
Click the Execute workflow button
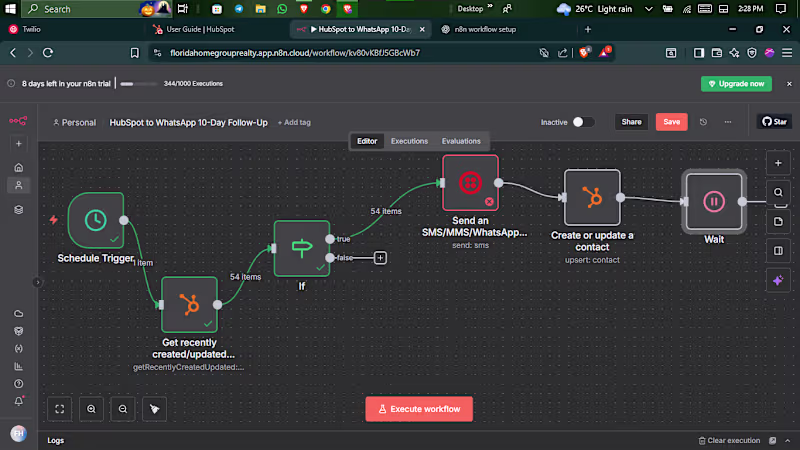[419, 409]
